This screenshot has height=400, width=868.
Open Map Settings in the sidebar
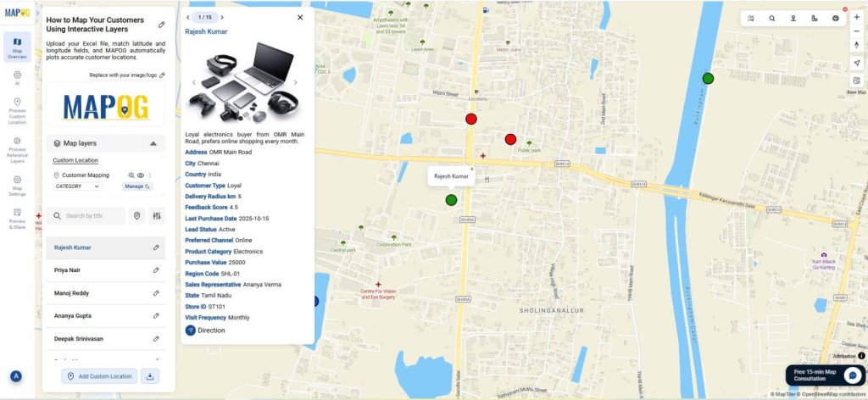[x=17, y=186]
